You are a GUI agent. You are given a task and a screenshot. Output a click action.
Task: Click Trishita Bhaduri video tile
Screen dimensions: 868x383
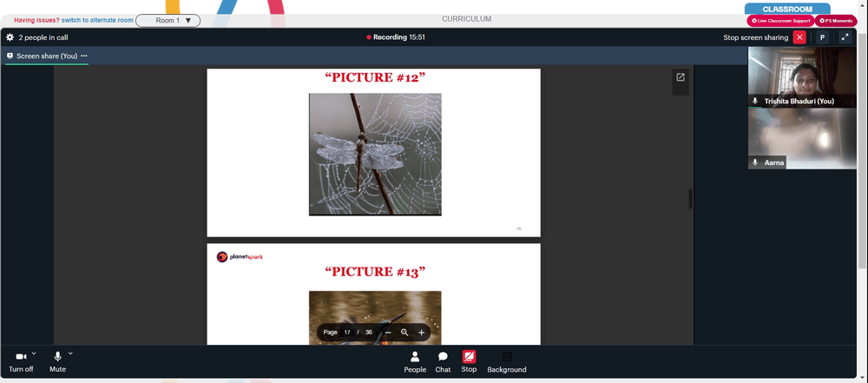(x=802, y=76)
